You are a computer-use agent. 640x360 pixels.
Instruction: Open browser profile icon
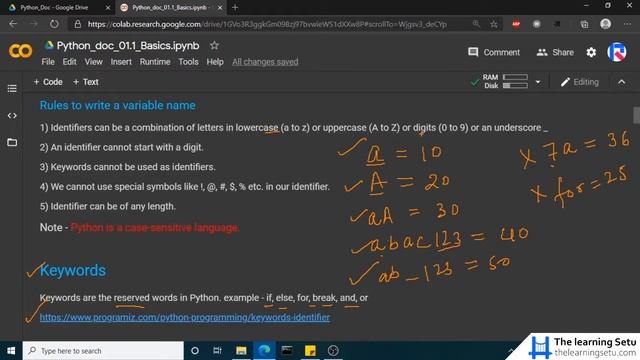605,24
